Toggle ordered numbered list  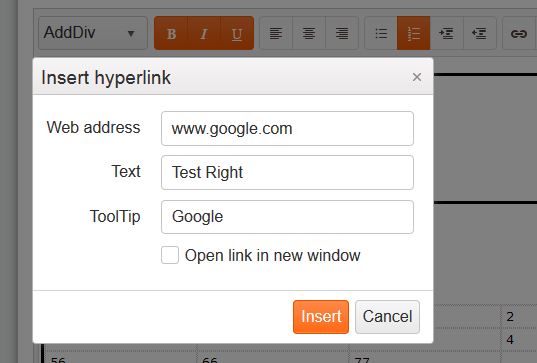click(414, 33)
